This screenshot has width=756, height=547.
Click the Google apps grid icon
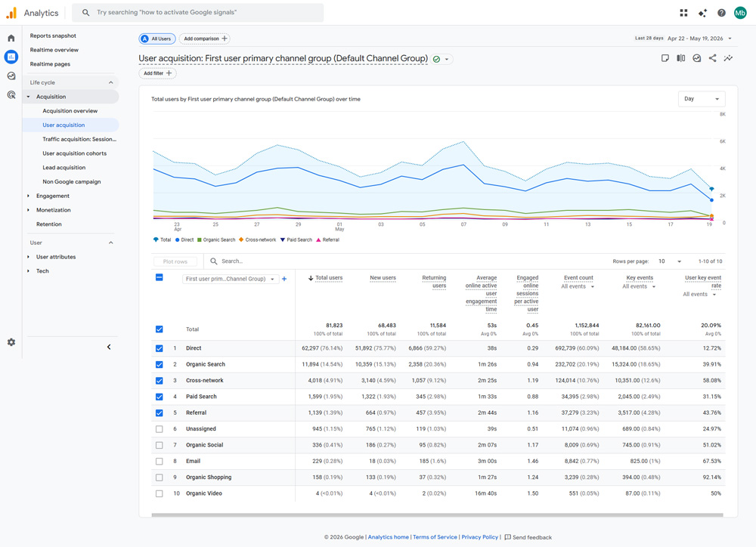pyautogui.click(x=683, y=13)
